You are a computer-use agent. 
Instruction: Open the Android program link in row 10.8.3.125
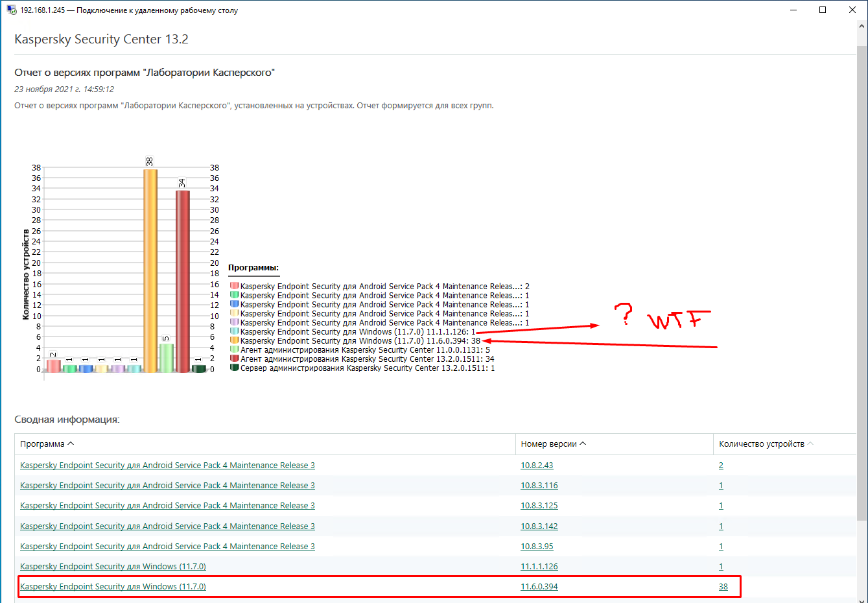click(167, 506)
